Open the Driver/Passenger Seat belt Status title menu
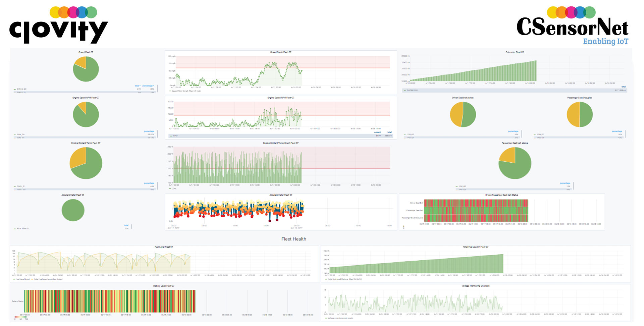 tap(501, 195)
